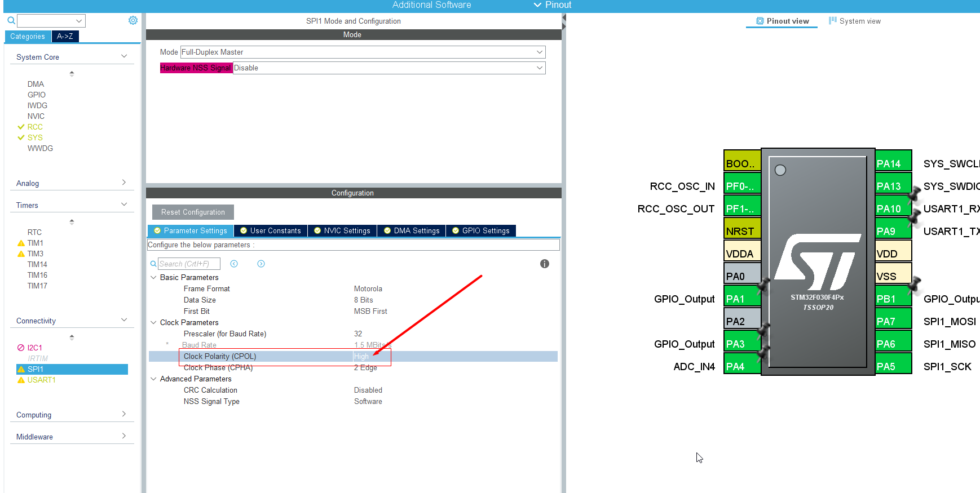Open the category search combo box

pyautogui.click(x=51, y=21)
